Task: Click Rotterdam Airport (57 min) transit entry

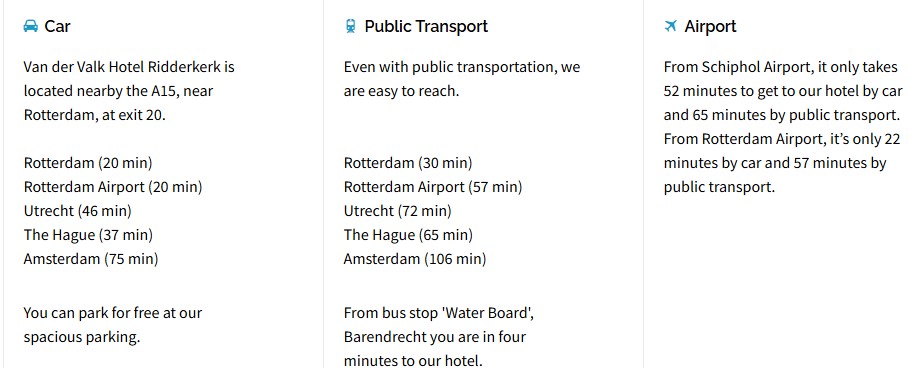Action: click(433, 187)
